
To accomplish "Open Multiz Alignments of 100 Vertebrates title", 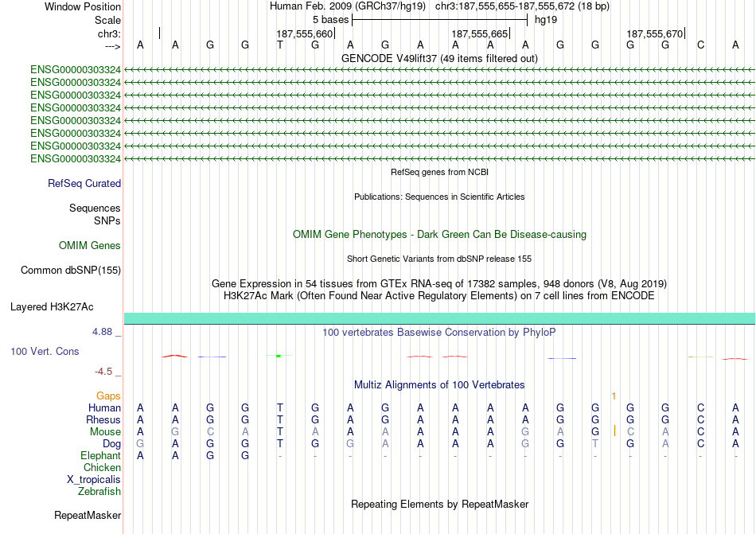I will 439,384.
